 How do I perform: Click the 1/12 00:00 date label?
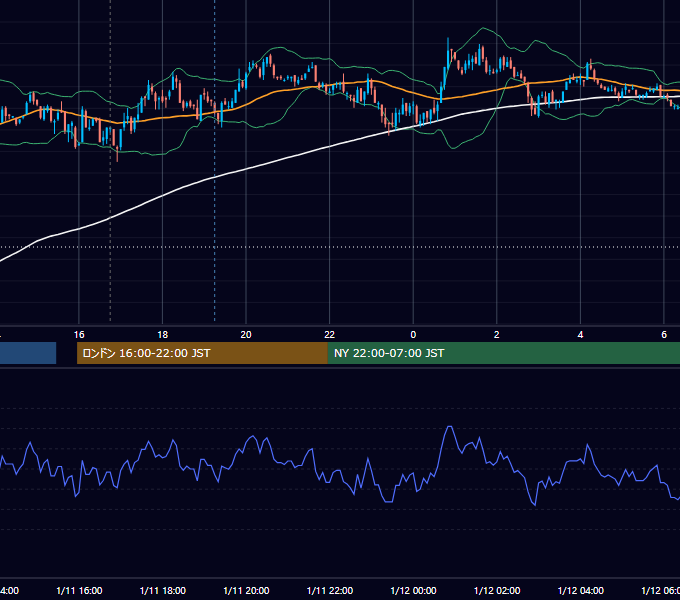click(x=413, y=591)
